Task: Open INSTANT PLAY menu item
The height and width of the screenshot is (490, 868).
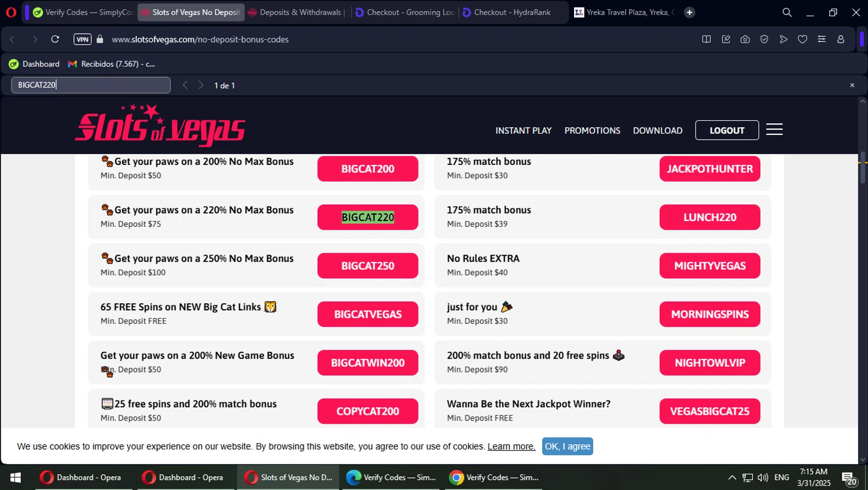Action: pyautogui.click(x=523, y=131)
